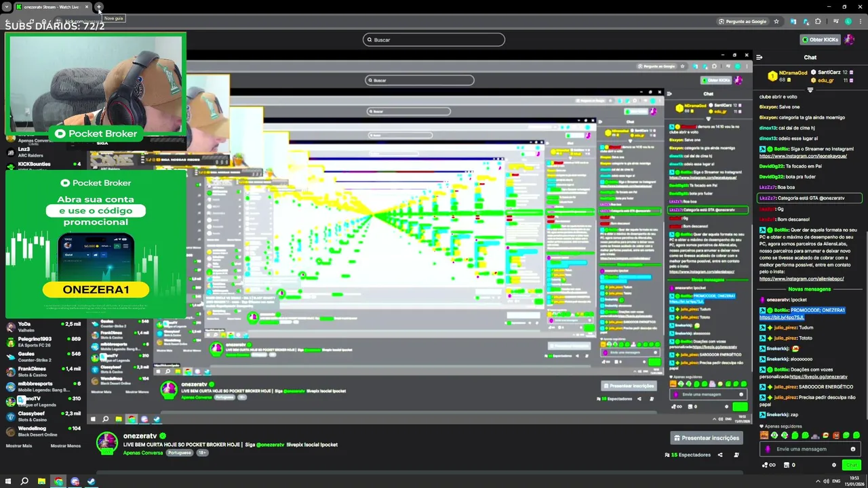Open Pelegrino1993 channel in sidebar
This screenshot has width=868, height=488.
[x=43, y=342]
